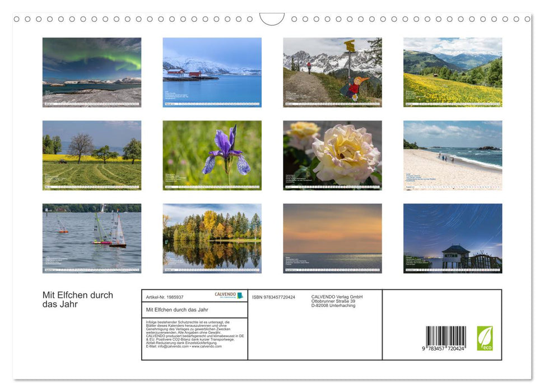544x392 pixels.
Task: Select the autumn trees lake reflection photo
Action: [212, 238]
